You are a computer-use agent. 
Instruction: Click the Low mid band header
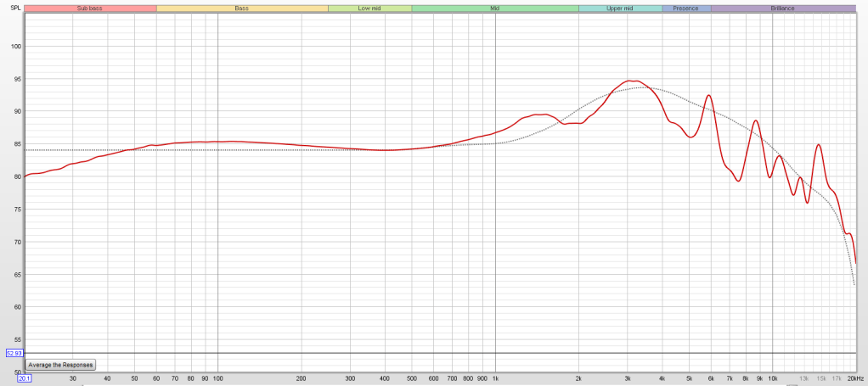pos(369,8)
